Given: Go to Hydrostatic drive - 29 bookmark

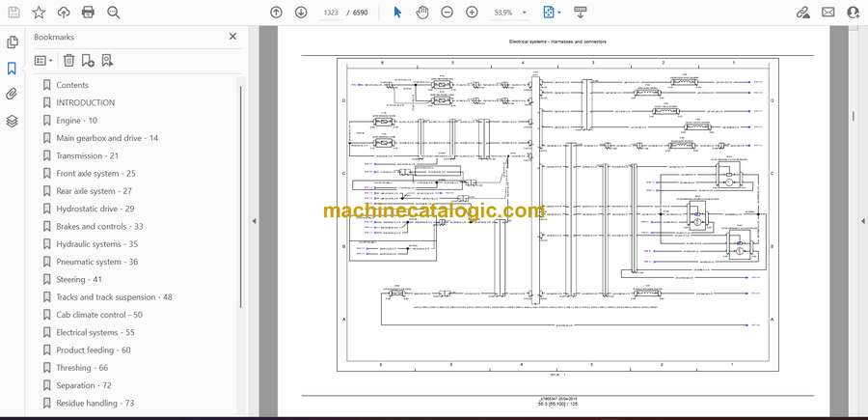Looking at the screenshot, I should [x=95, y=209].
